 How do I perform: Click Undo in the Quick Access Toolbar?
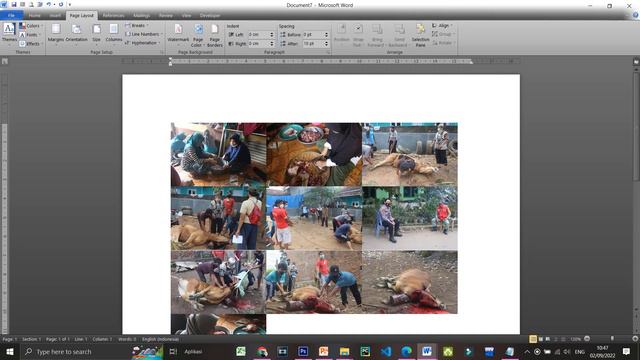pyautogui.click(x=49, y=4)
